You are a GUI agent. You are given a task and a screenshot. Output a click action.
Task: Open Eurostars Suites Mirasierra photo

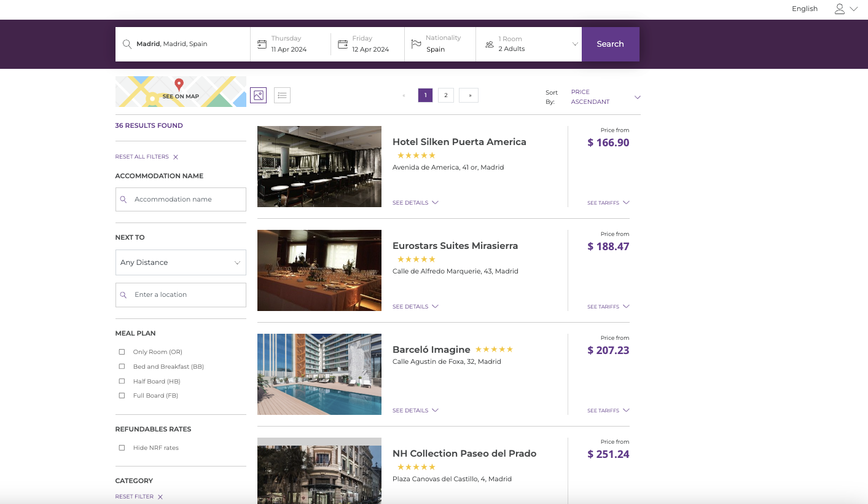(319, 270)
